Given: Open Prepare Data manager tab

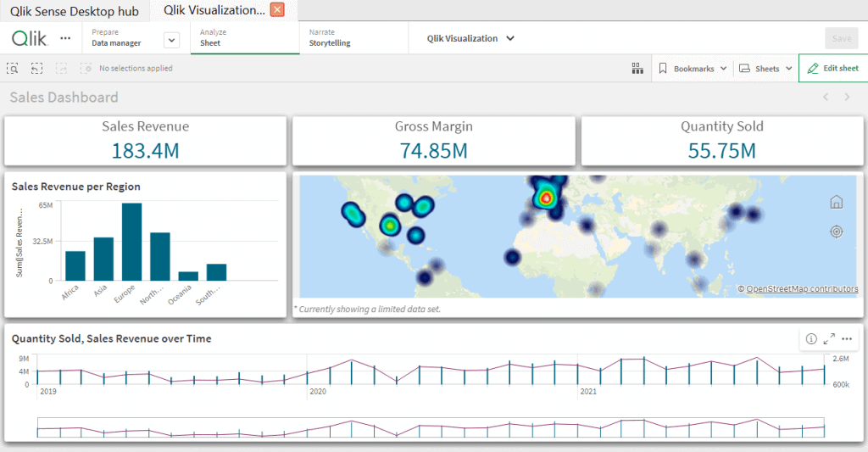Looking at the screenshot, I should click(116, 37).
